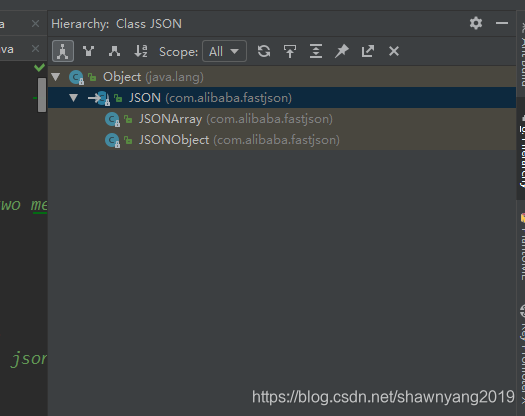Click the JSONArray class icon

tap(112, 120)
